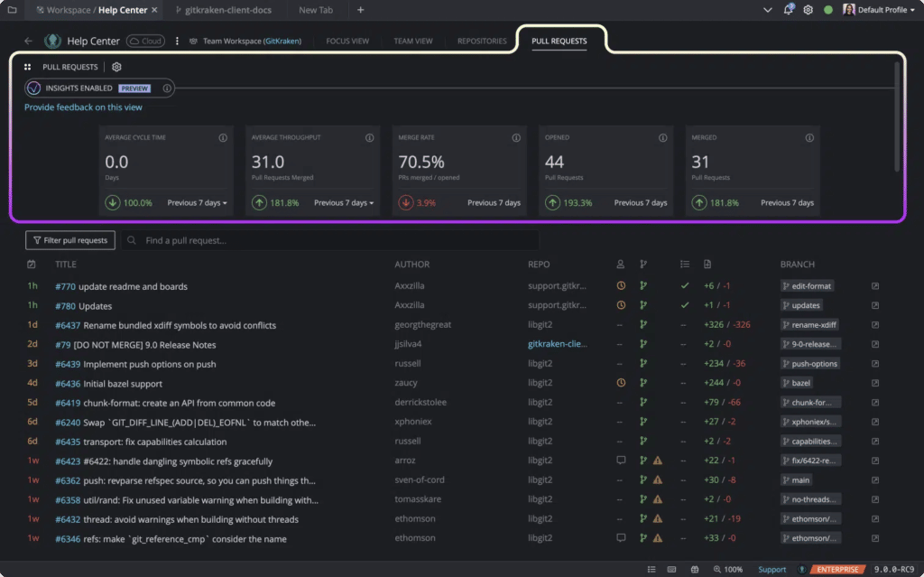The height and width of the screenshot is (577, 924).
Task: Add a new tab with the plus button
Action: click(x=361, y=10)
